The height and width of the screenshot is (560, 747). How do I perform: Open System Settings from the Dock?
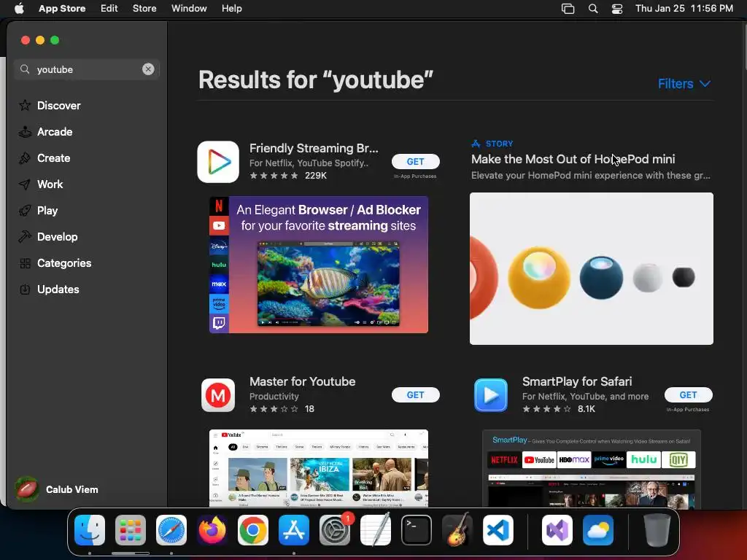335,530
